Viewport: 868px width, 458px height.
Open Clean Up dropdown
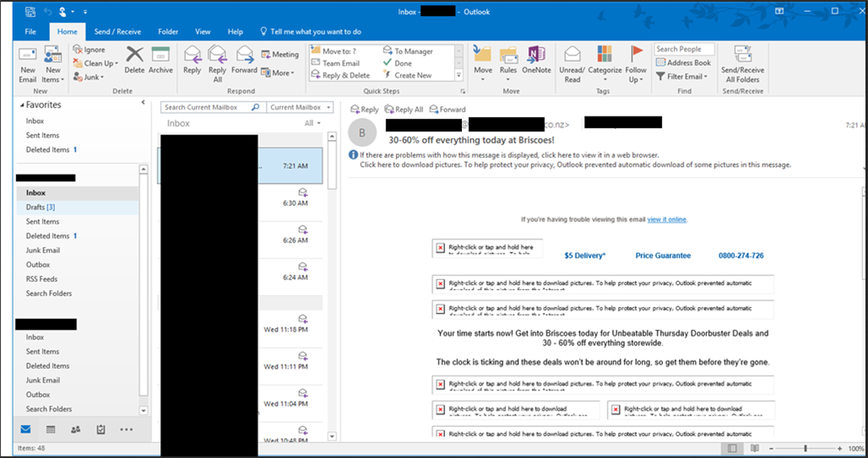96,63
